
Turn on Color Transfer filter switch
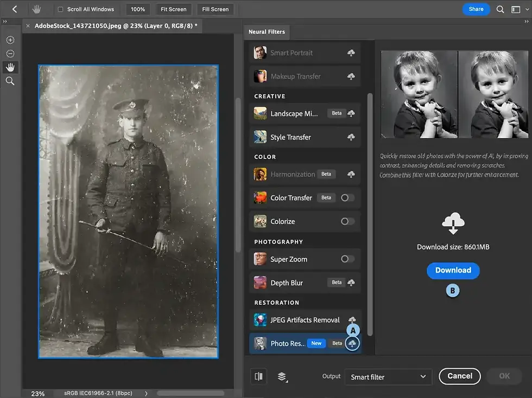347,197
